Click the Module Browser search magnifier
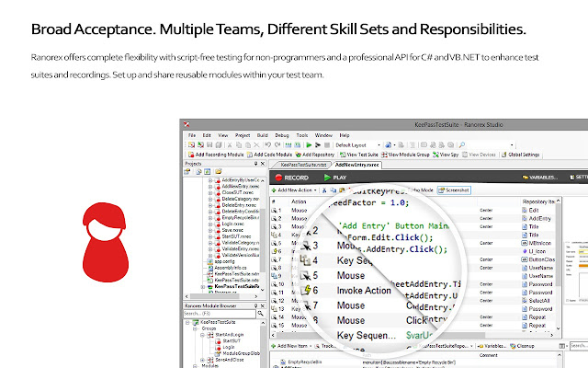Image resolution: width=588 pixels, height=368 pixels. click(260, 314)
